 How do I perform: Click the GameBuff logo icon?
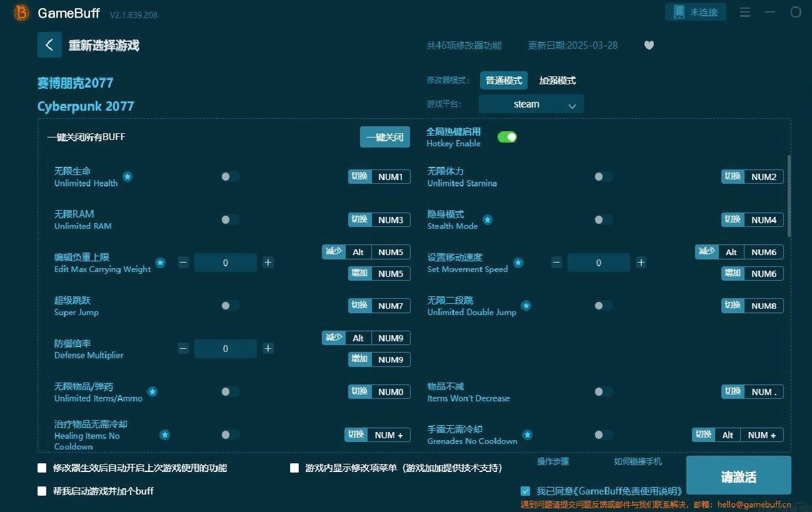(21, 13)
